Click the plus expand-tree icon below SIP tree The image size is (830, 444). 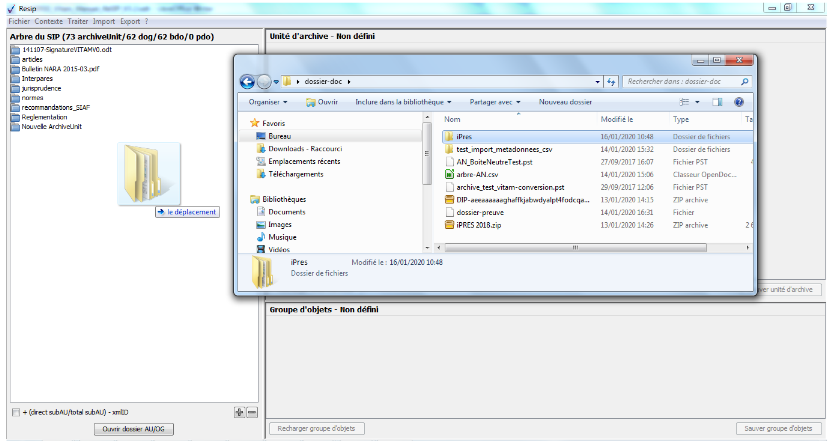[x=239, y=412]
